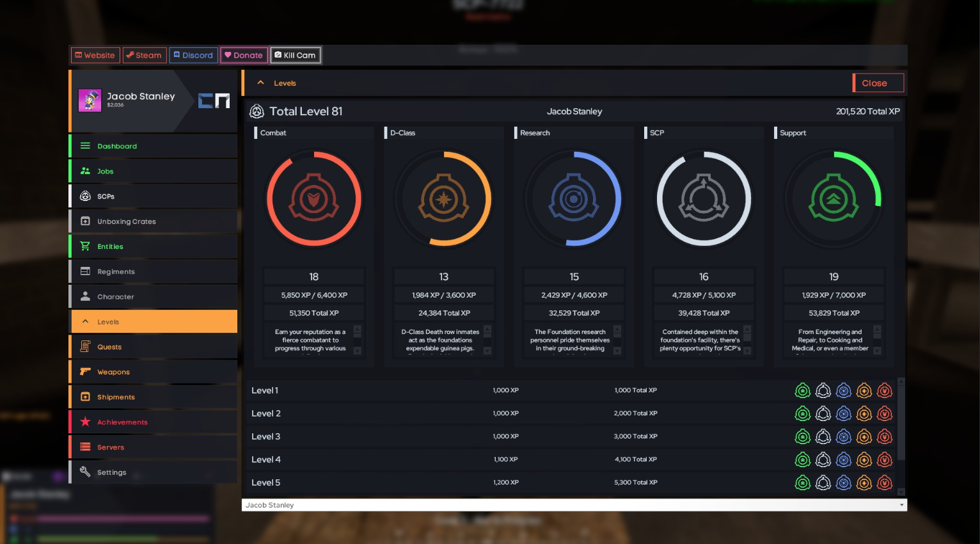Screen dimensions: 980x544
Task: Open the Regiments menu
Action: [154, 271]
